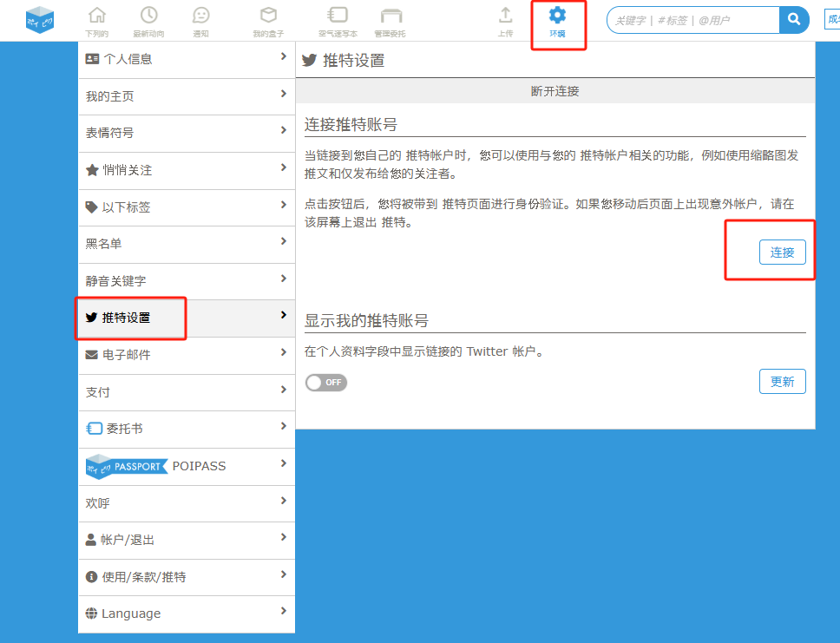Click the envelope icon beside 电子邮件
The height and width of the screenshot is (643, 840).
[92, 355]
